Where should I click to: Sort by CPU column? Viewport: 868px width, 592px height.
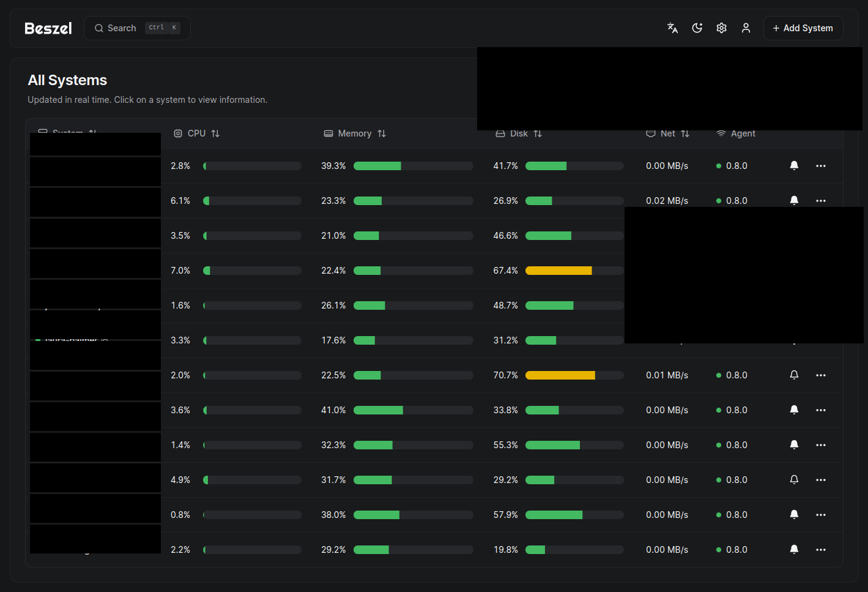click(197, 133)
